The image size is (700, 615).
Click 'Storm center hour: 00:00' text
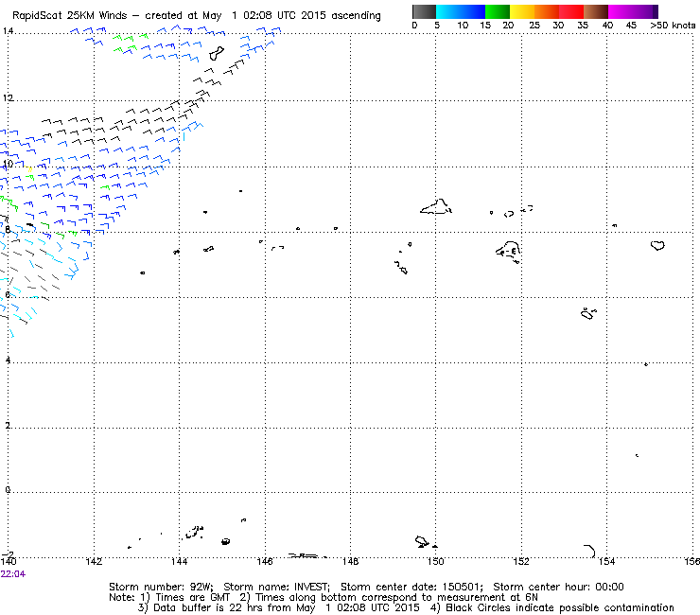tap(558, 587)
